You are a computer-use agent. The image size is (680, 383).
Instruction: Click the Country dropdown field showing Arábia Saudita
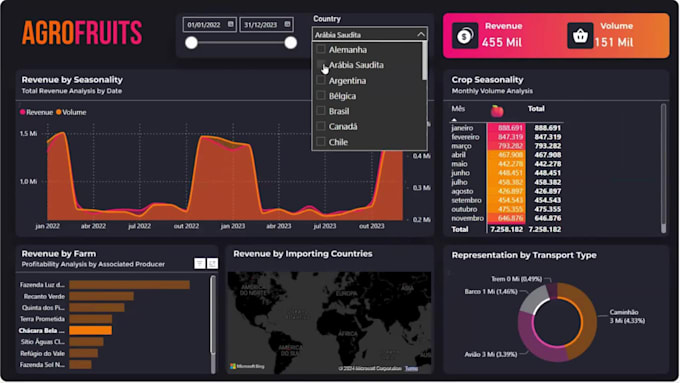369,34
